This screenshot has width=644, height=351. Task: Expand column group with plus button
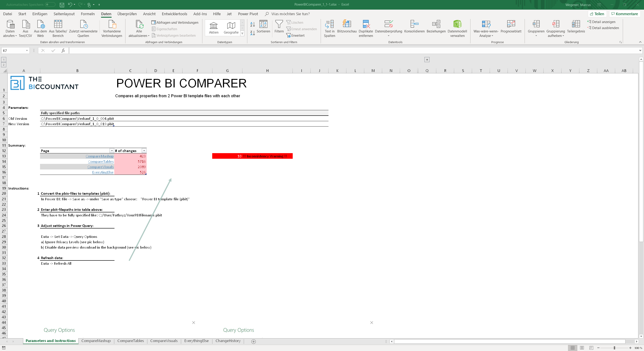427,59
